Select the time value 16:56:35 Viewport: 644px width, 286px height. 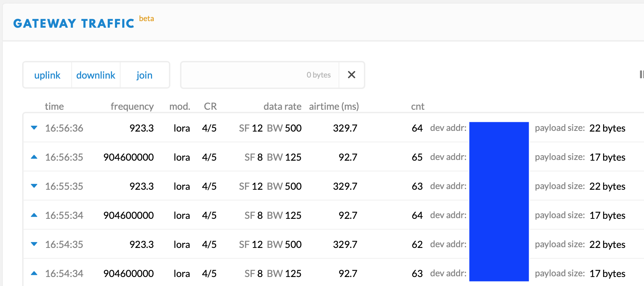tap(64, 157)
